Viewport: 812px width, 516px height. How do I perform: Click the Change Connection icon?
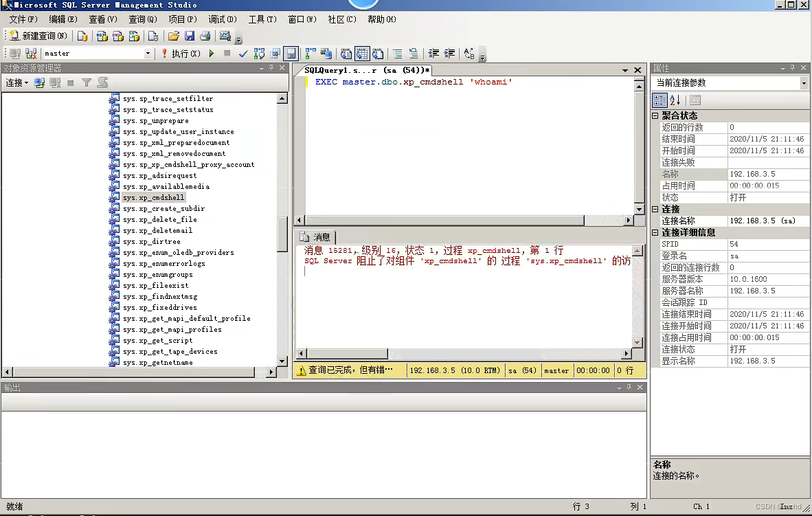point(31,54)
